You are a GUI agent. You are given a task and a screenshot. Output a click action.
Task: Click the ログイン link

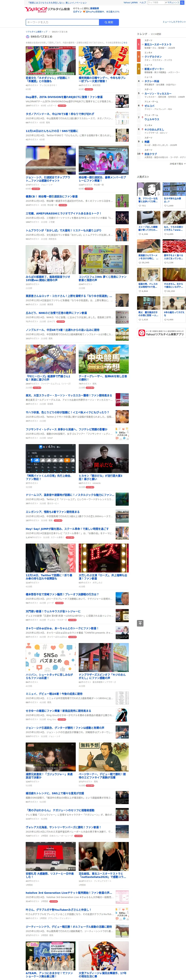click(77, 12)
